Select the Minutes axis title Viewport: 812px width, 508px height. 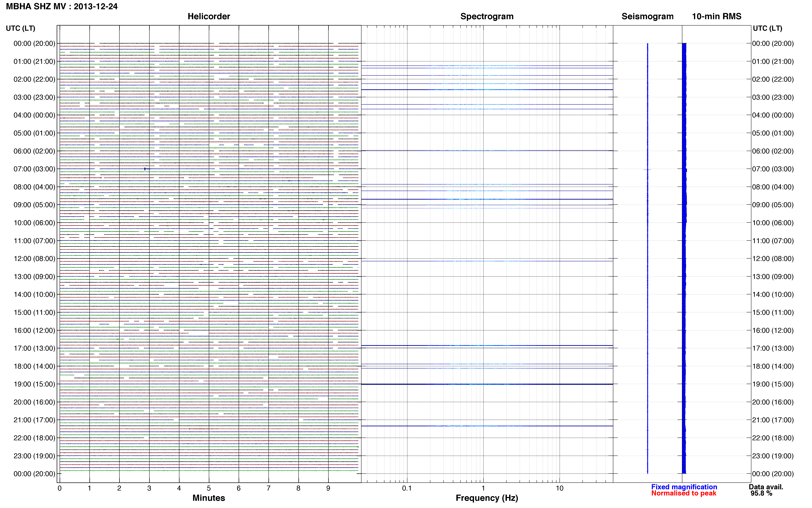pos(209,498)
